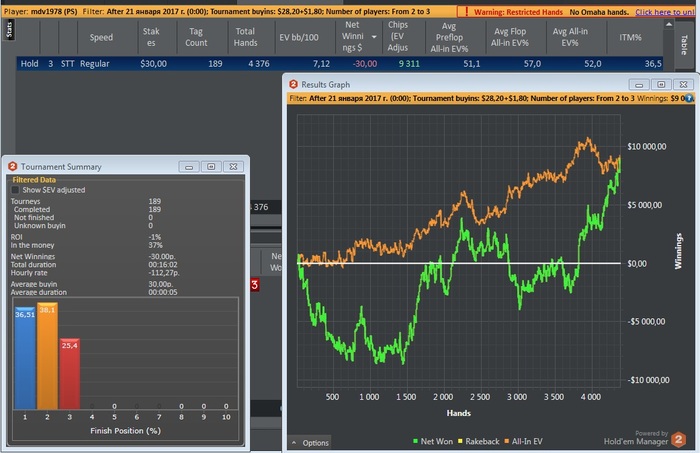
Task: Toggle the orange All-In EV legend entry
Action: pyautogui.click(x=523, y=441)
